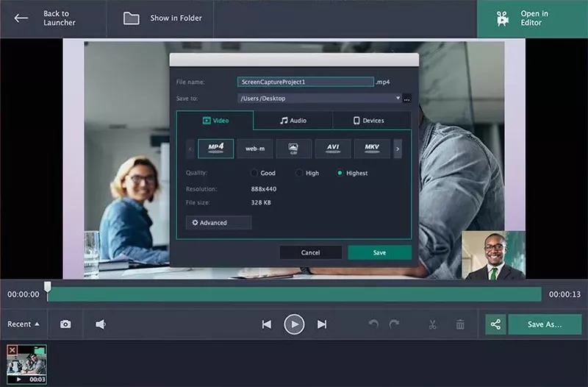Open Advanced settings
The image size is (588, 387).
(218, 223)
